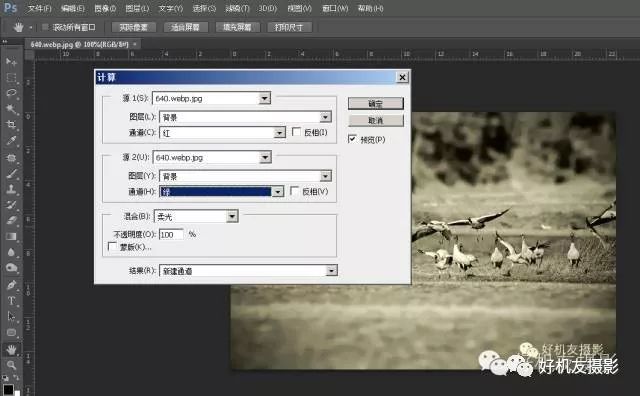Click the Photoshop Ps logo
The height and width of the screenshot is (396, 640).
point(10,7)
